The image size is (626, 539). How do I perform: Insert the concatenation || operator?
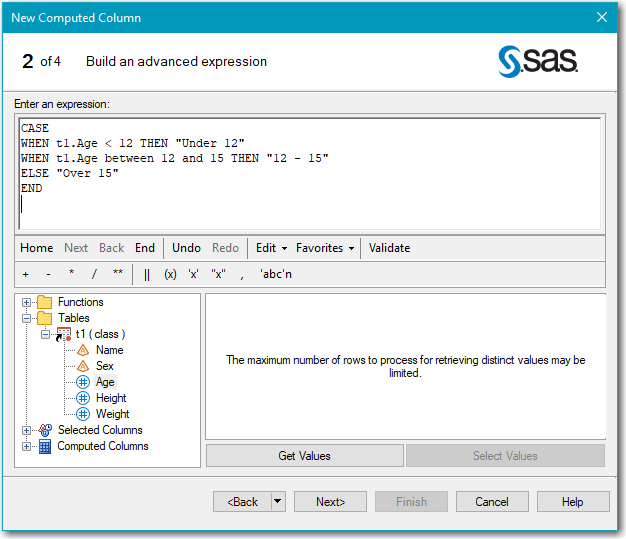(147, 274)
